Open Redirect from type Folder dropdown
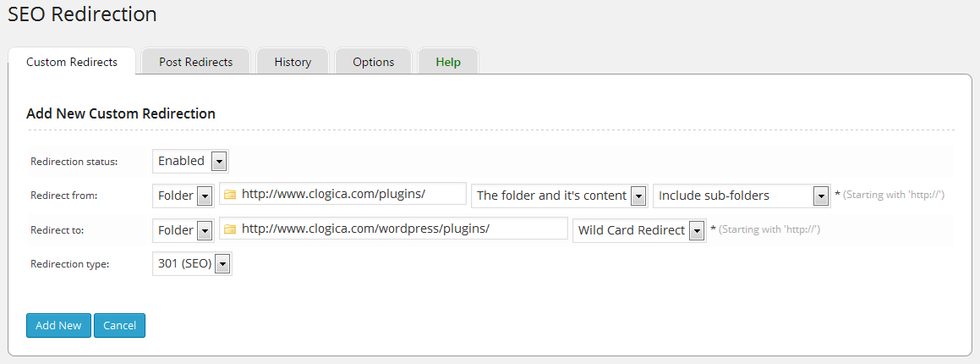The width and height of the screenshot is (980, 364). (183, 196)
